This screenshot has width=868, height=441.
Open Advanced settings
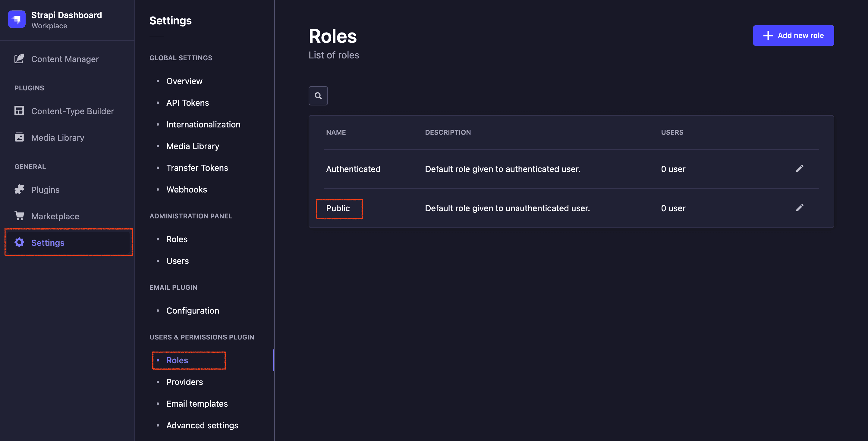pos(202,425)
